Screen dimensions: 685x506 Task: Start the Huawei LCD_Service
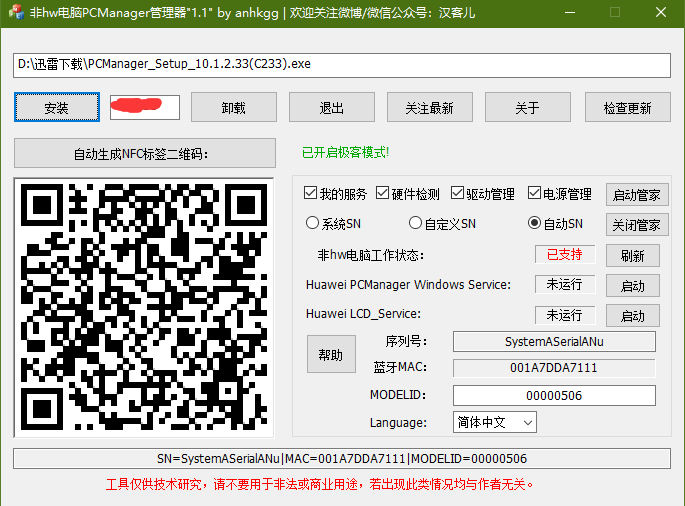tap(633, 315)
